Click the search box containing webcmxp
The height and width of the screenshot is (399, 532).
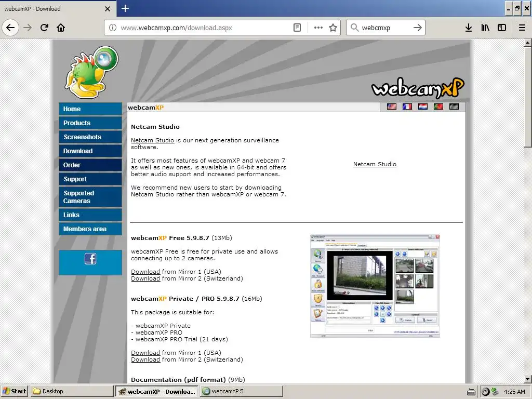[385, 28]
